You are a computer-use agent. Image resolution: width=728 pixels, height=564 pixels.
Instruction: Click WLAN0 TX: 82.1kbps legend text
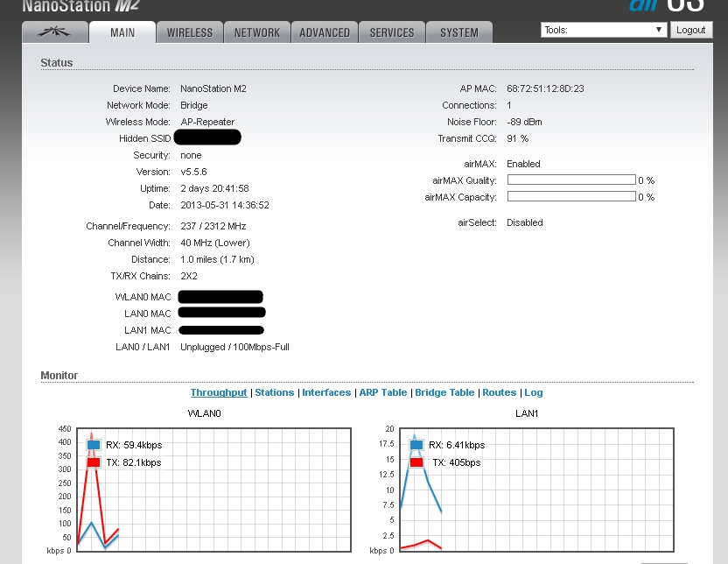(x=134, y=462)
